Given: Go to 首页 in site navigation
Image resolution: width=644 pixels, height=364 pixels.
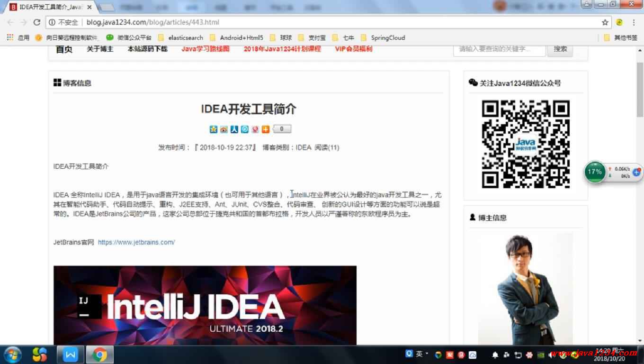Looking at the screenshot, I should point(64,49).
